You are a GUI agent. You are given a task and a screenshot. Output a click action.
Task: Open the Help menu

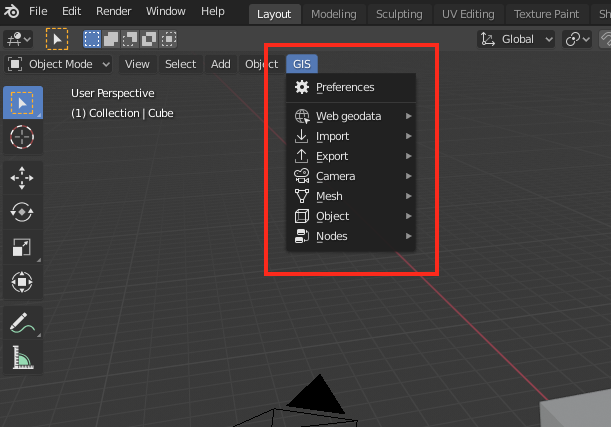click(213, 11)
